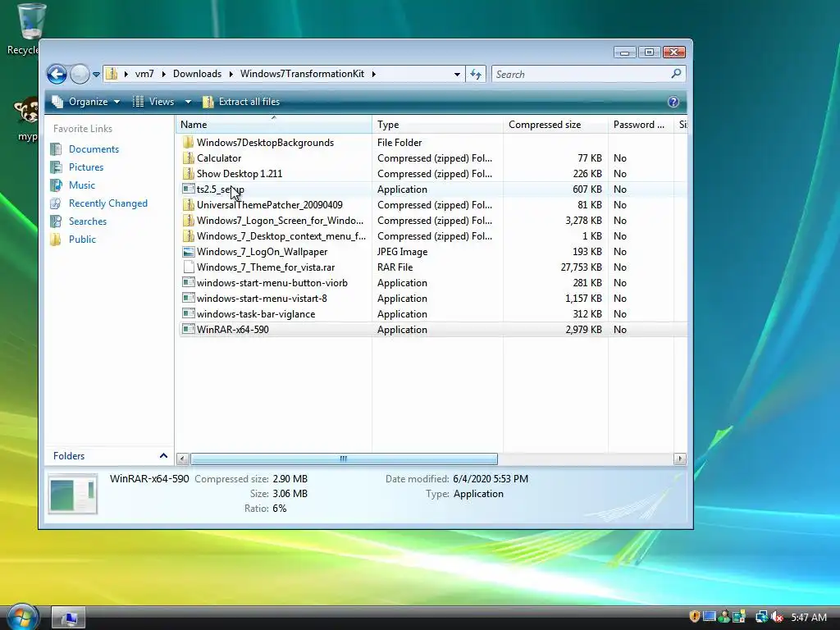
Task: Click the horizontal scrollbar thumb
Action: [x=344, y=459]
